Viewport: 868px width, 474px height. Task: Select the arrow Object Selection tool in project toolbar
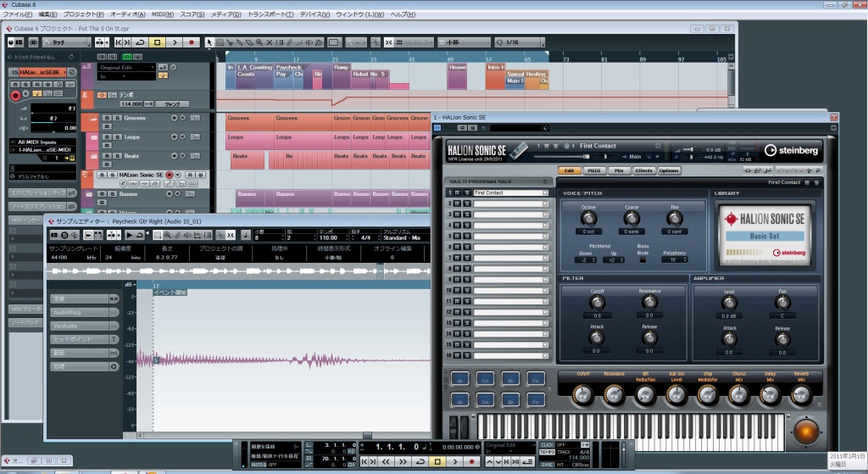coord(209,42)
